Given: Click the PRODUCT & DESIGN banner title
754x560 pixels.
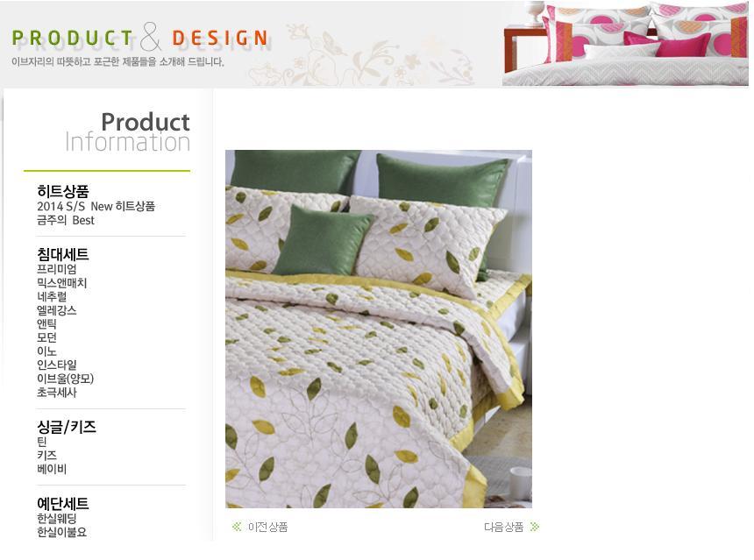Looking at the screenshot, I should (139, 38).
